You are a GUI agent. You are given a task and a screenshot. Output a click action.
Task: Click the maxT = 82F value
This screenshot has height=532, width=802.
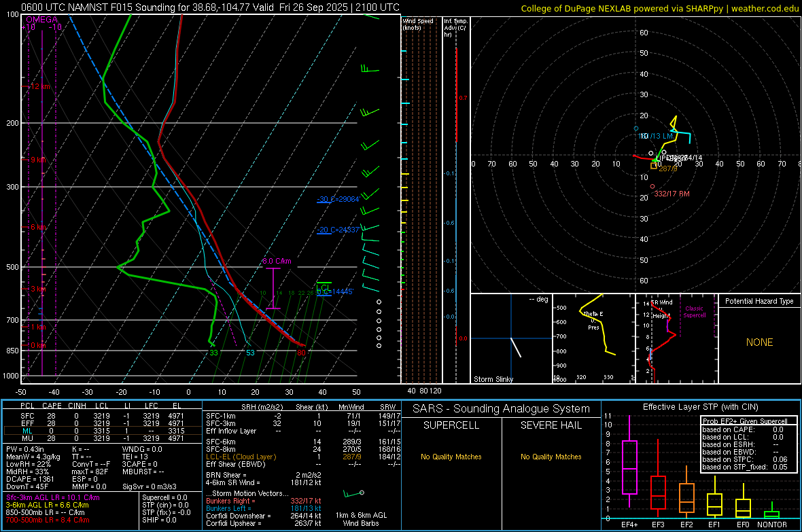click(90, 471)
